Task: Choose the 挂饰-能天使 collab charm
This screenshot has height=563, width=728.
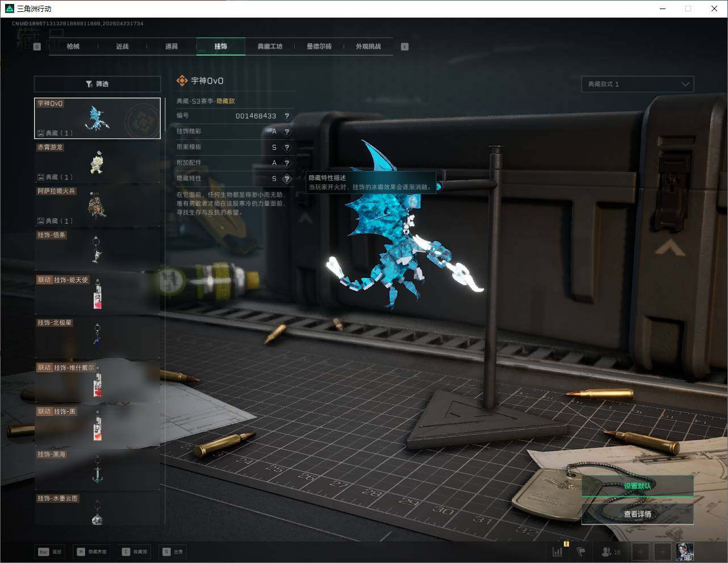Action: tap(97, 294)
